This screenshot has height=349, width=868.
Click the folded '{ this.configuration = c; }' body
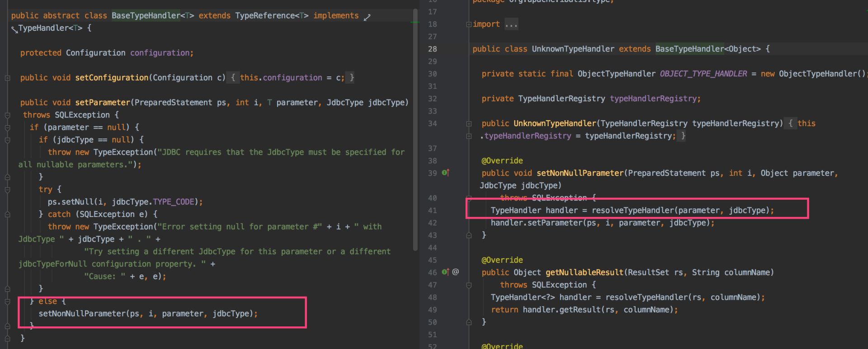pyautogui.click(x=291, y=78)
